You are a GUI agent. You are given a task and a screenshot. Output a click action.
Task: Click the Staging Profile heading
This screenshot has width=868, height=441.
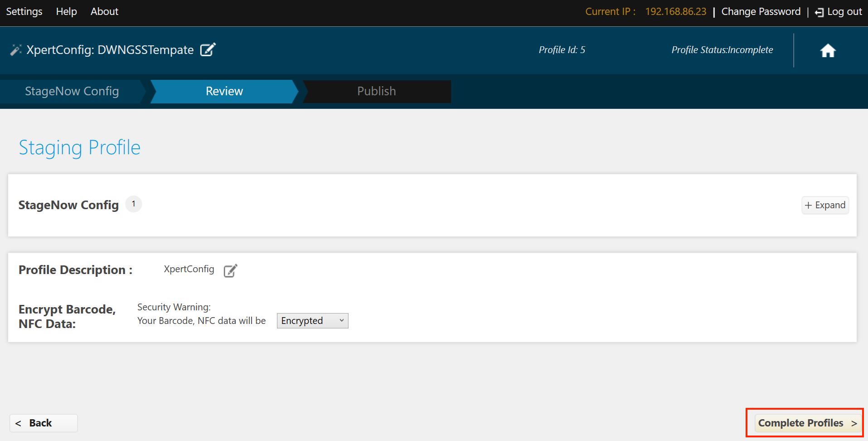pyautogui.click(x=79, y=147)
